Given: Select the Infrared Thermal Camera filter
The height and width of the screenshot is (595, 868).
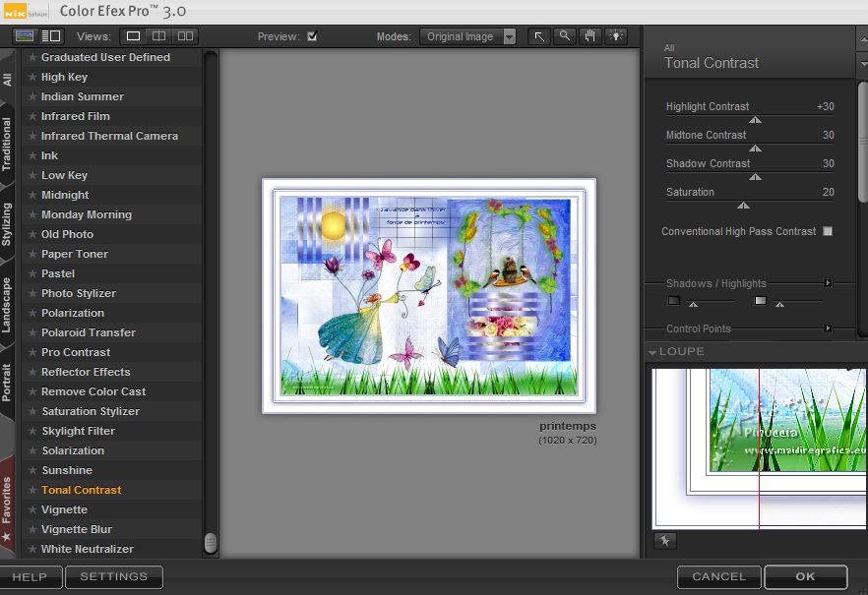Looking at the screenshot, I should [x=112, y=136].
